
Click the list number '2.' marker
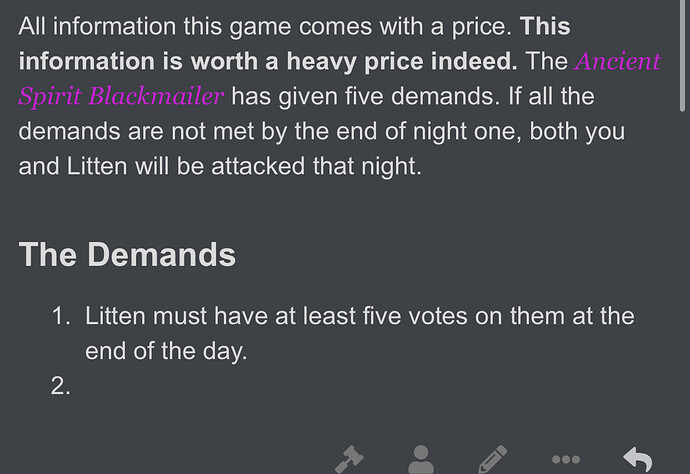coord(60,386)
